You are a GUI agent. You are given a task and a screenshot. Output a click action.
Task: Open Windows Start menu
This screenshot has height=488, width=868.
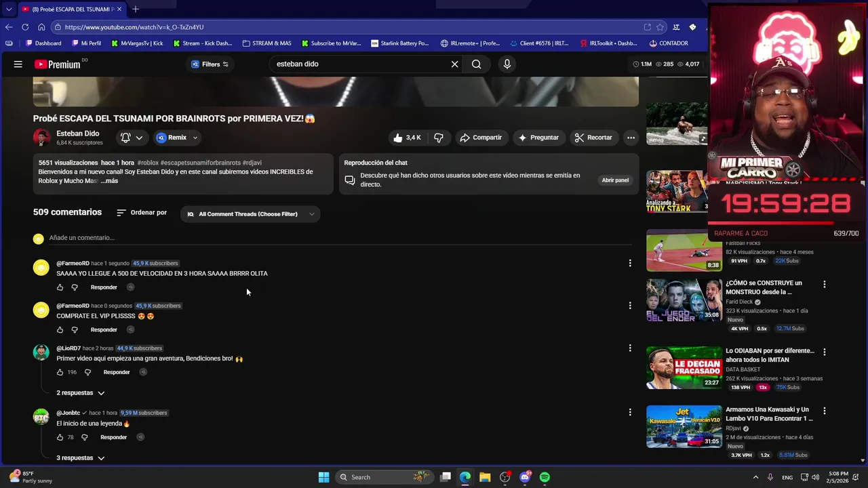(323, 477)
